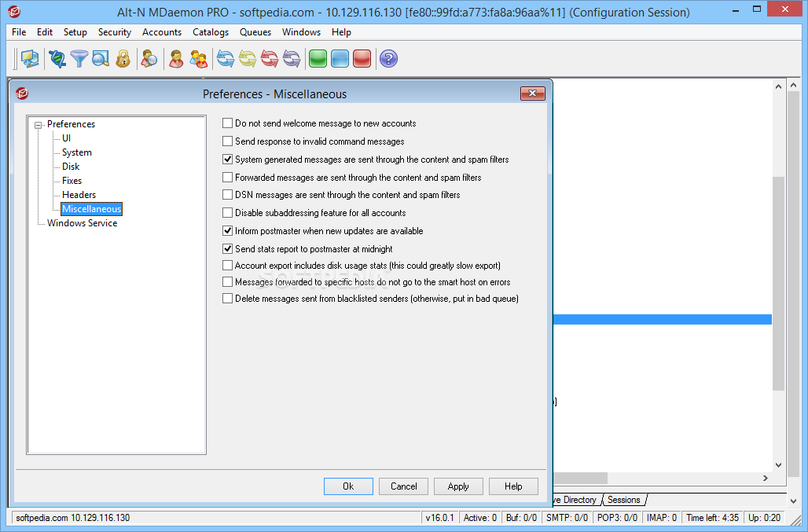Open the funnel filter toolbar icon
This screenshot has width=808, height=532.
[x=79, y=59]
